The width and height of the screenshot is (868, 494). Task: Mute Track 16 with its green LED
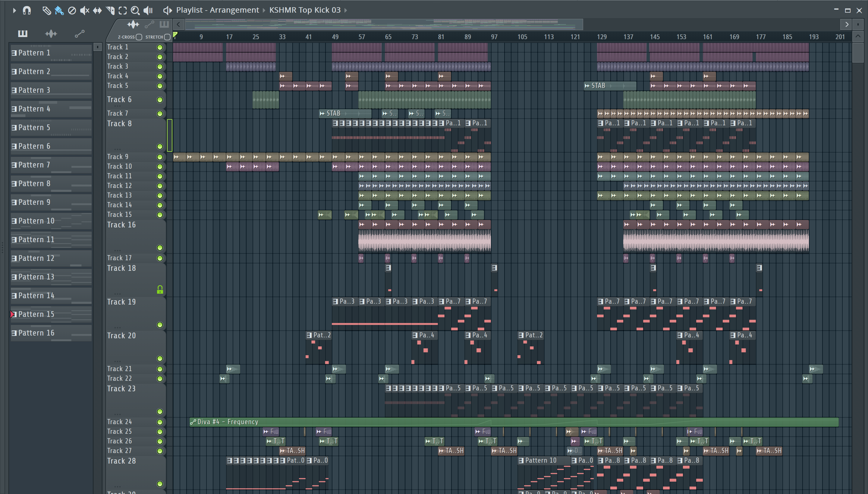(159, 248)
